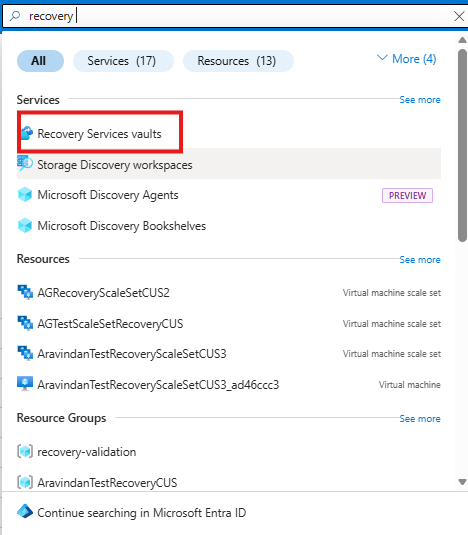This screenshot has width=468, height=535.
Task: Click the Microsoft Discovery Bookshelves cube icon
Action: (x=25, y=226)
